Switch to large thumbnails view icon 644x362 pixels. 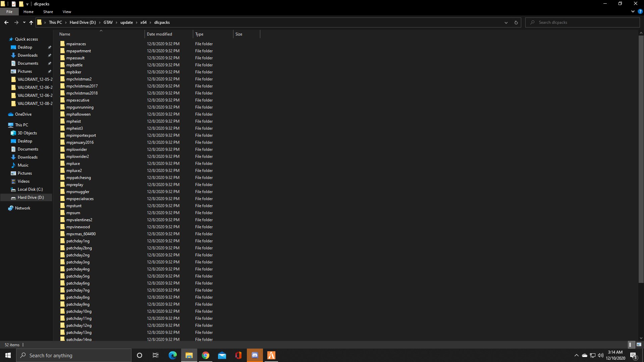(x=639, y=345)
